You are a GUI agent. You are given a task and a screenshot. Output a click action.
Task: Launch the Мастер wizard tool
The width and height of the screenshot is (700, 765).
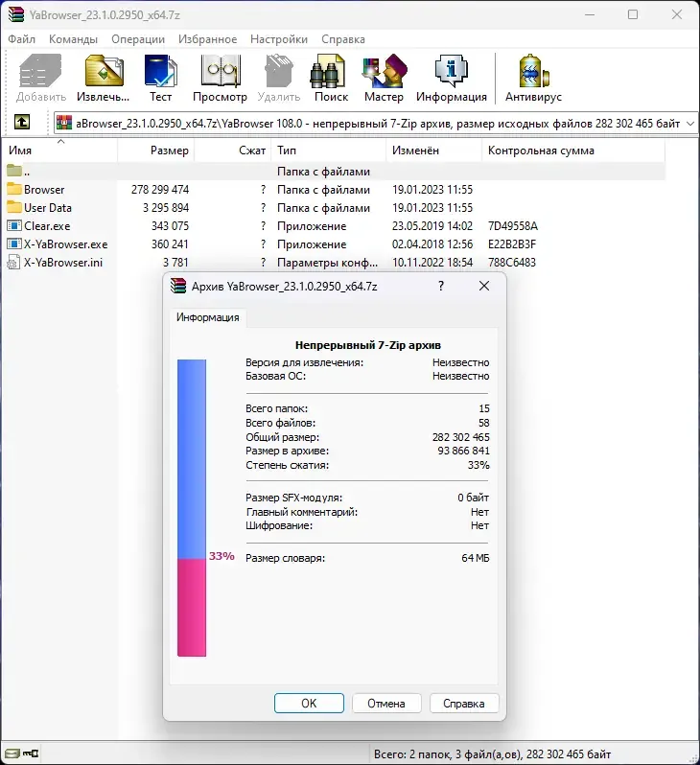385,78
